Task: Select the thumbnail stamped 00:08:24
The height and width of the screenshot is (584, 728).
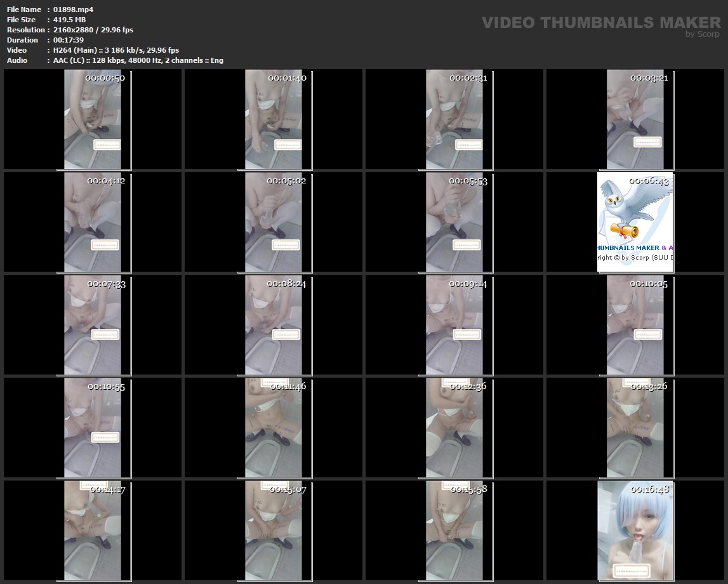Action: click(274, 325)
